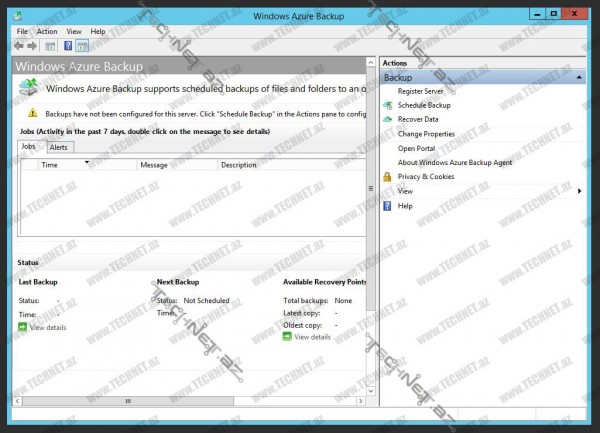Click the Recover Data cloud icon
Image resolution: width=600 pixels, height=433 pixels.
pyautogui.click(x=388, y=119)
